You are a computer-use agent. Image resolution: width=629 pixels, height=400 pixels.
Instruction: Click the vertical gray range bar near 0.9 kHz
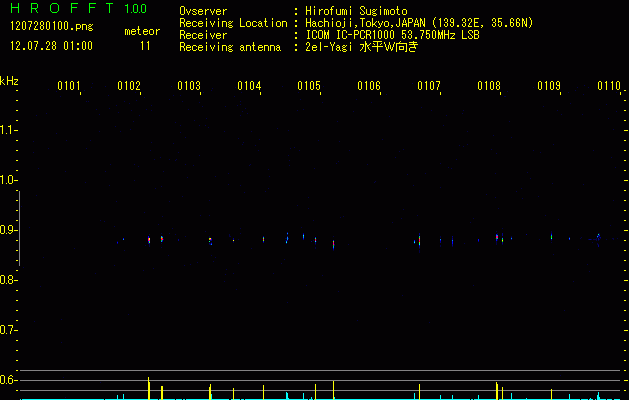click(19, 228)
